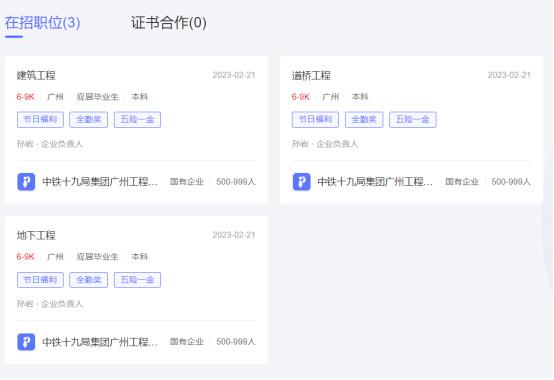This screenshot has height=380, width=554.
Task: Click 2023-02-21 date in 建筑工程 card
Action: (x=234, y=75)
